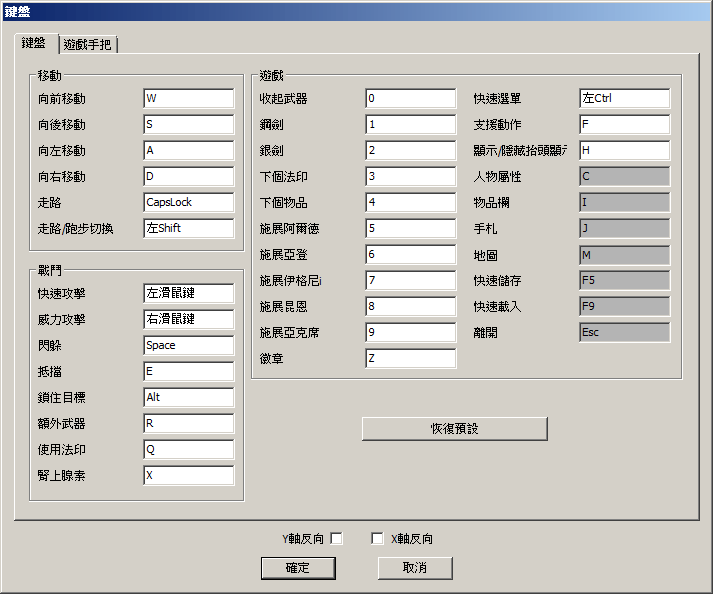
Task: Switch to the 遊戲手把 tab
Action: click(x=88, y=45)
